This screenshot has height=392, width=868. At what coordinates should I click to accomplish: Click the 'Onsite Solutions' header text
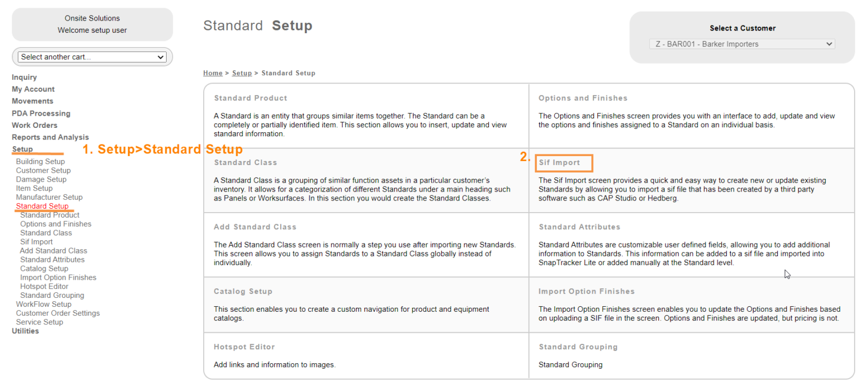[92, 18]
